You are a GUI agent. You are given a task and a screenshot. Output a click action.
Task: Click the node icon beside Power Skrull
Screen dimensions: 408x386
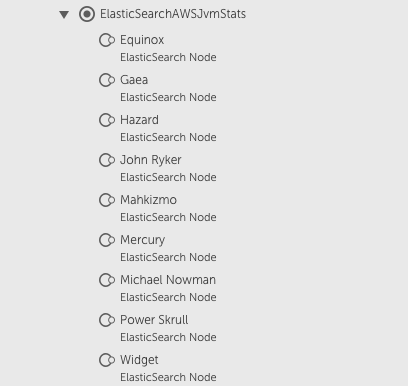pos(107,320)
